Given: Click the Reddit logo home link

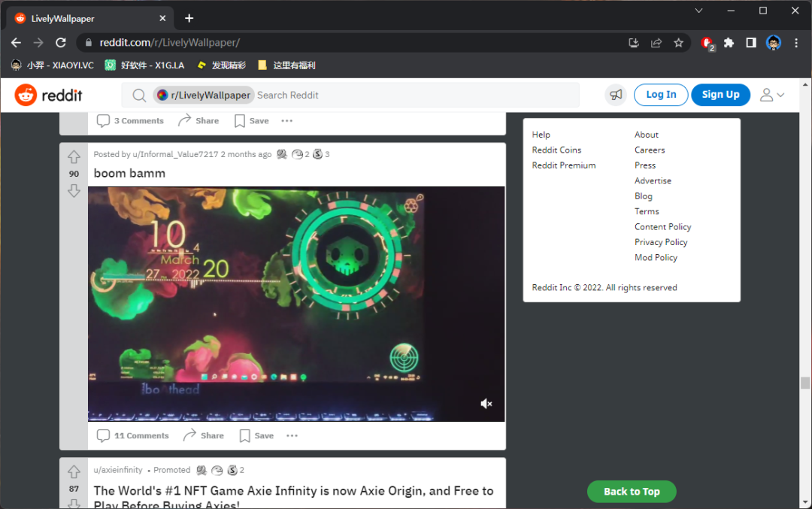Looking at the screenshot, I should (x=49, y=95).
